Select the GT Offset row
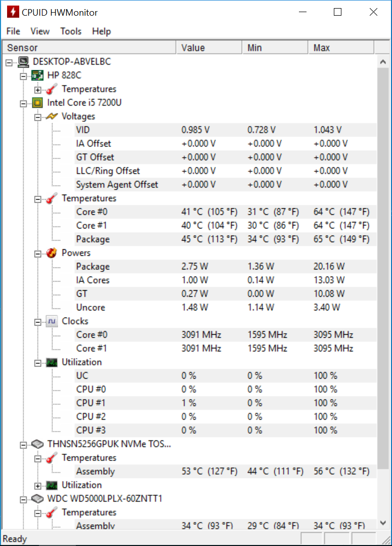Image resolution: width=392 pixels, height=546 pixels. (x=226, y=157)
